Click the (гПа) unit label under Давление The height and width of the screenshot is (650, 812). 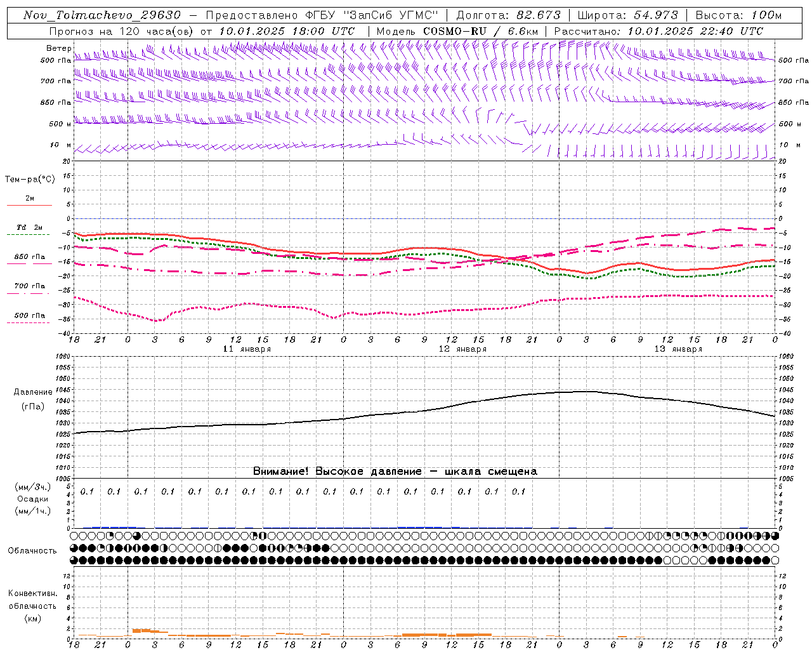point(33,406)
